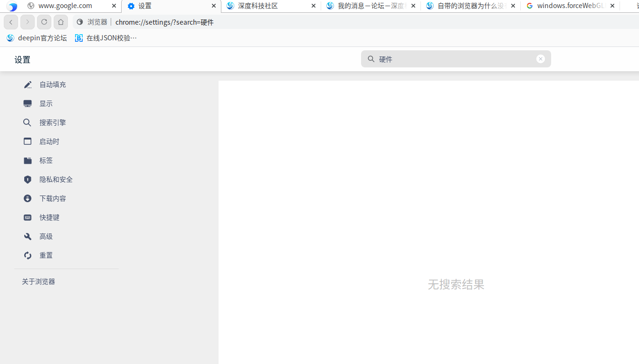The width and height of the screenshot is (639, 364).
Task: Click the shield icon beside 隐私和安全
Action: coord(28,179)
